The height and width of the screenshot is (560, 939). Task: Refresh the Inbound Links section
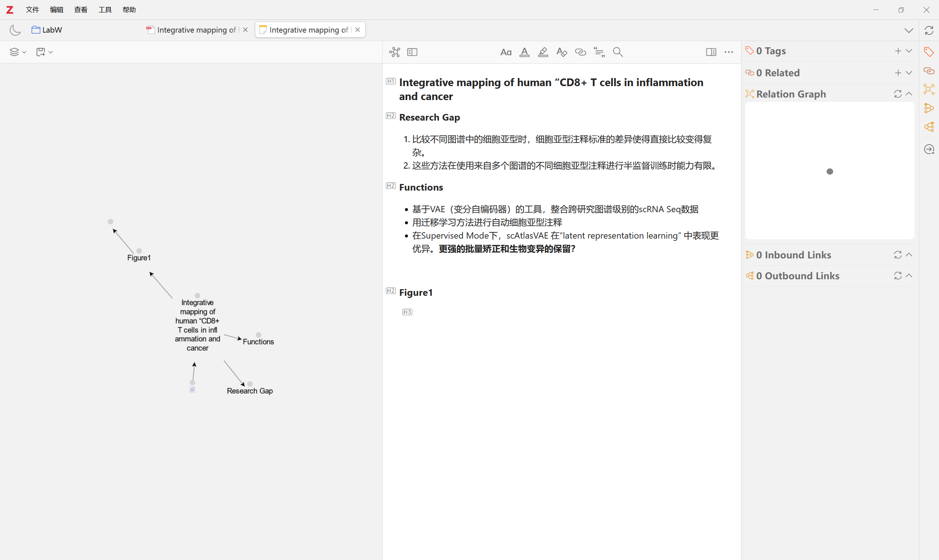pos(898,255)
